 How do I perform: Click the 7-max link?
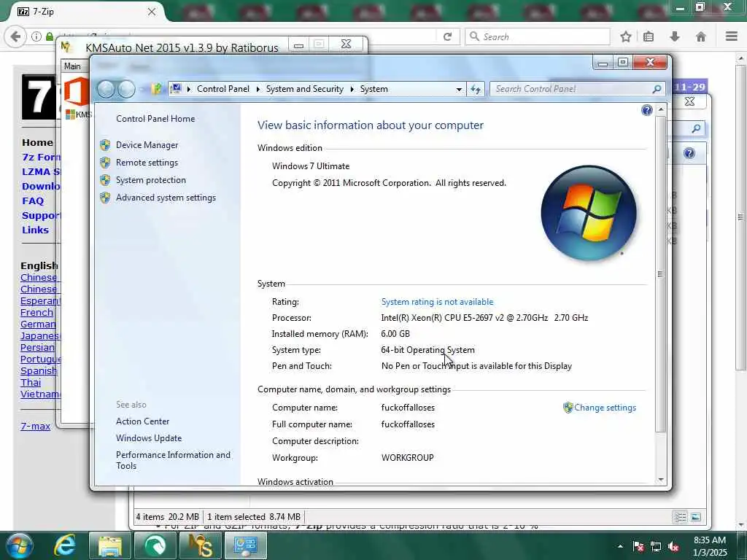pyautogui.click(x=35, y=426)
